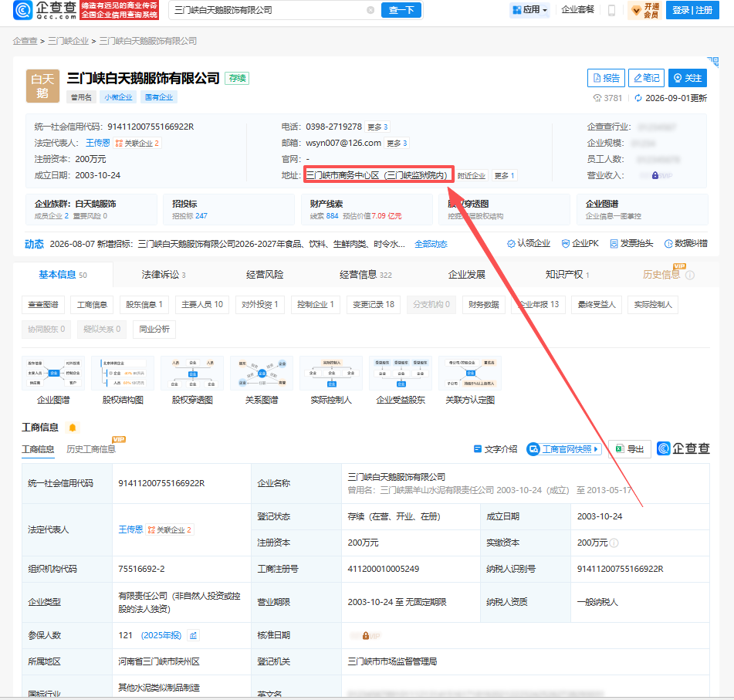Screen dimensions: 734x700
Task: Jump to the 变更记录 18 section
Action: coord(374,304)
